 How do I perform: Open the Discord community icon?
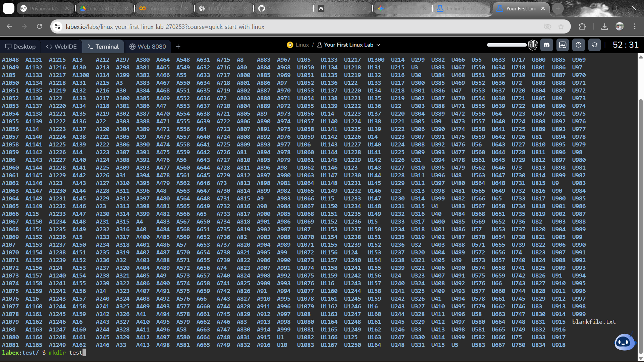(x=547, y=45)
